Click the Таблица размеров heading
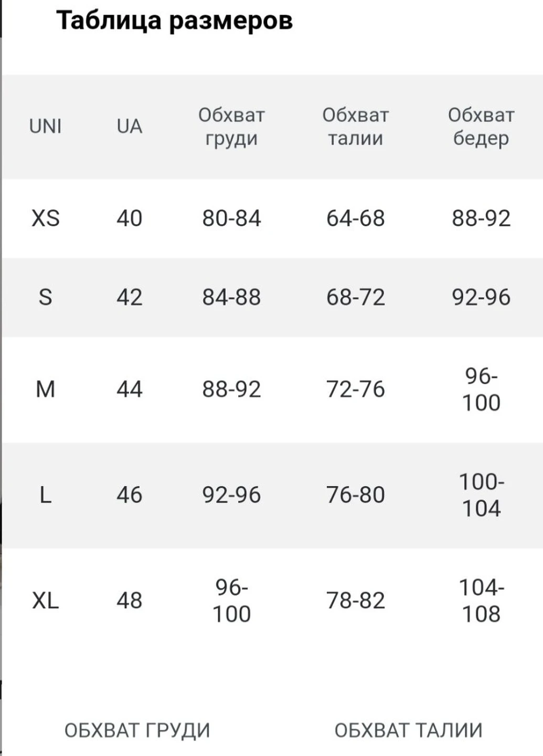The image size is (543, 756). [x=175, y=21]
